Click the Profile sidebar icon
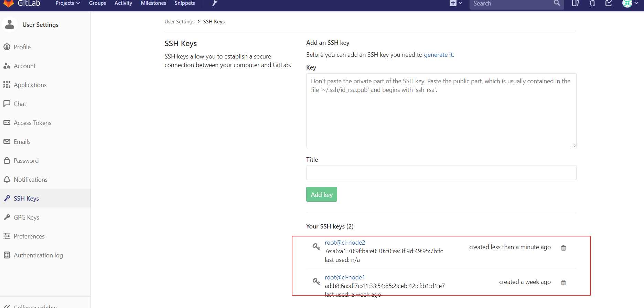This screenshot has height=308, width=644. click(x=7, y=47)
